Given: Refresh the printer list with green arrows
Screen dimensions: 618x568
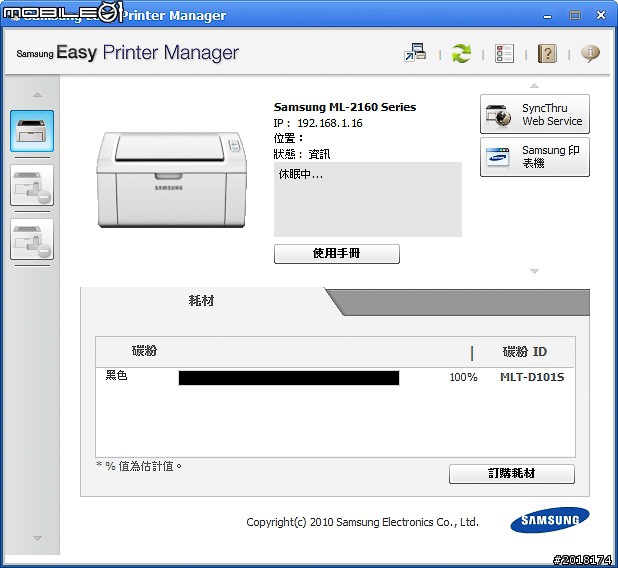Looking at the screenshot, I should pos(461,53).
